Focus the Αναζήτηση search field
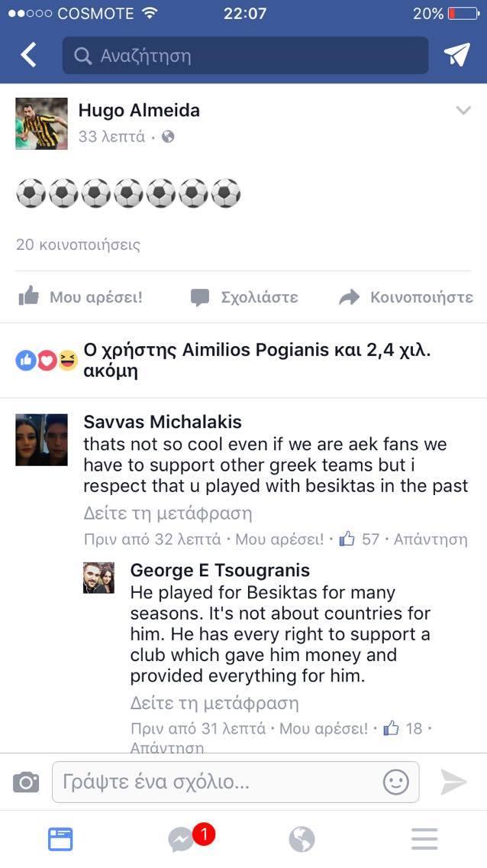Viewport: 487px width, 868px height. click(246, 55)
